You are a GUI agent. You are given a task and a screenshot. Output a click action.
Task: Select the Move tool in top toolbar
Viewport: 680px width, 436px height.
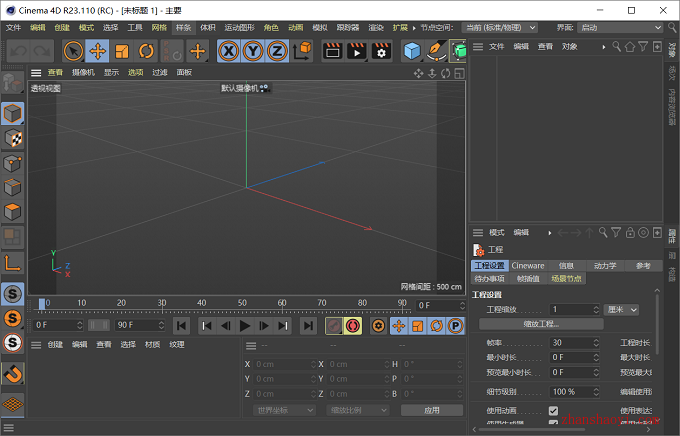tap(97, 51)
